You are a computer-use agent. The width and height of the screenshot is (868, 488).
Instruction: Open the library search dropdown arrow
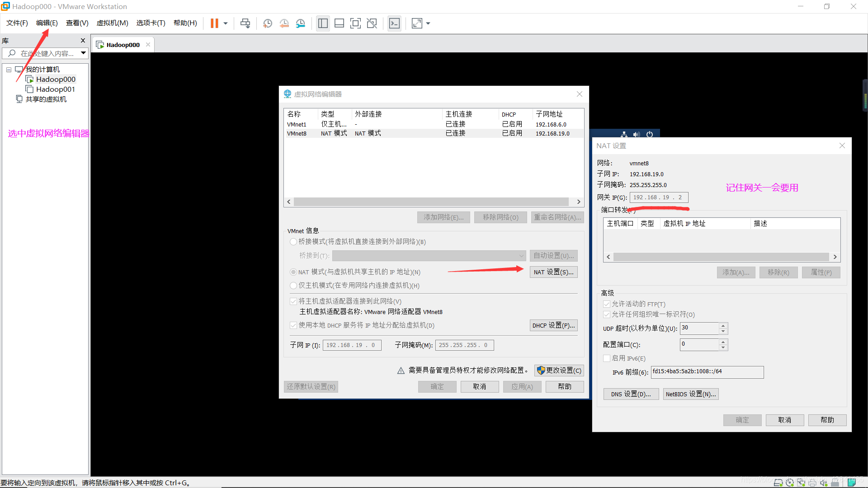[84, 53]
